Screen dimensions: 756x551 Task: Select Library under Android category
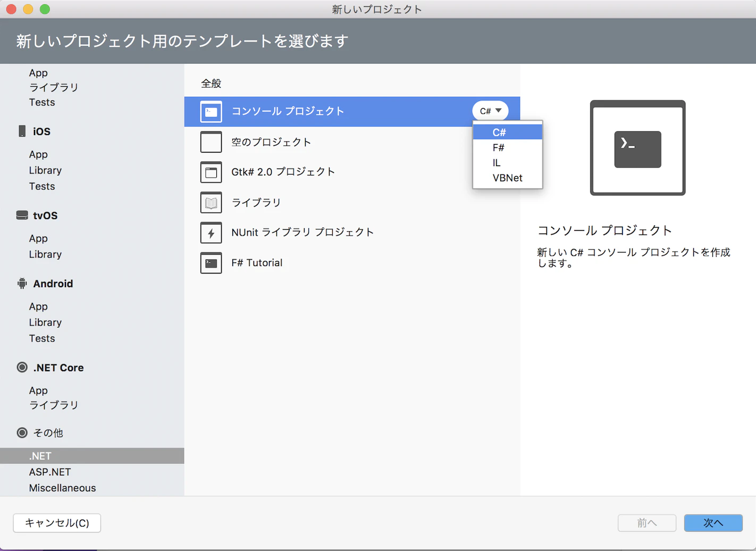coord(45,322)
